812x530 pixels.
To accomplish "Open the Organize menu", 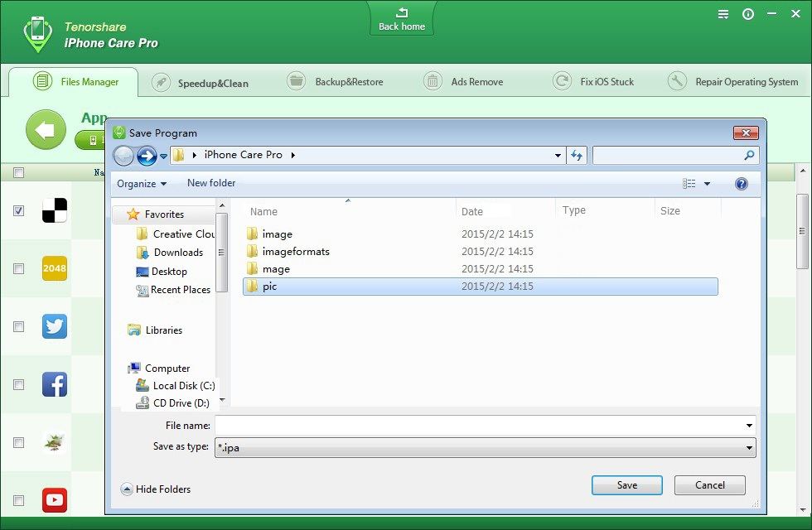I will [142, 184].
